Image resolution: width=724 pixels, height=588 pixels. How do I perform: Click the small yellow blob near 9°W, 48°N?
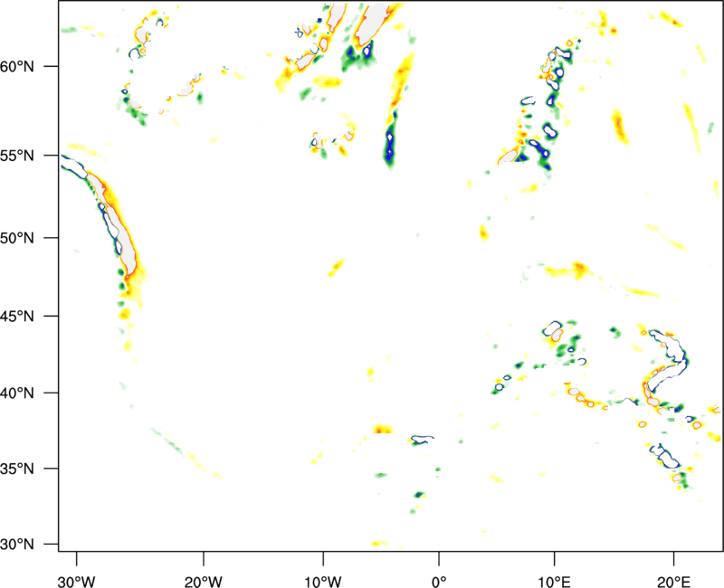click(338, 266)
